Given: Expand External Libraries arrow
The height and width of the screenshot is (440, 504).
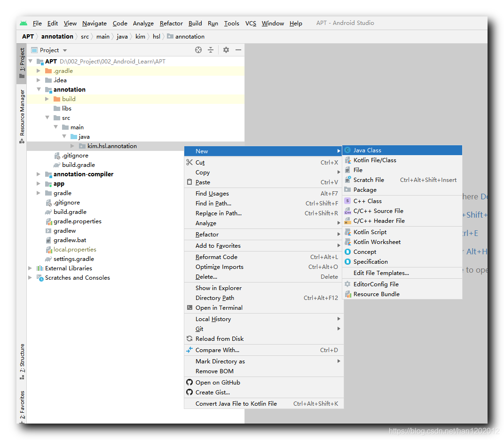Looking at the screenshot, I should tap(30, 268).
